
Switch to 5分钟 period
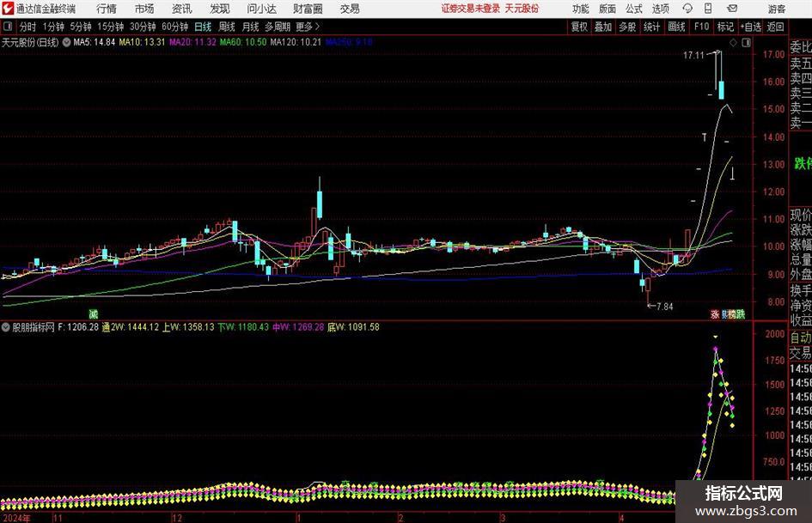point(81,27)
